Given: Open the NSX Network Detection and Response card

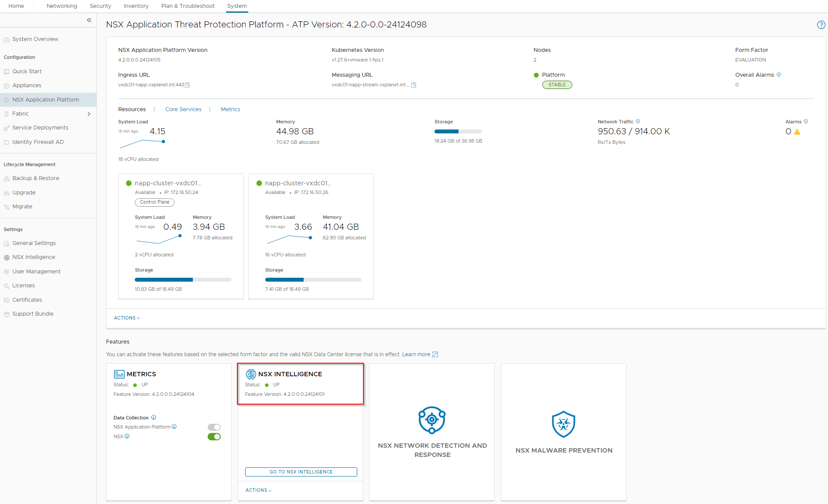Looking at the screenshot, I should point(432,432).
